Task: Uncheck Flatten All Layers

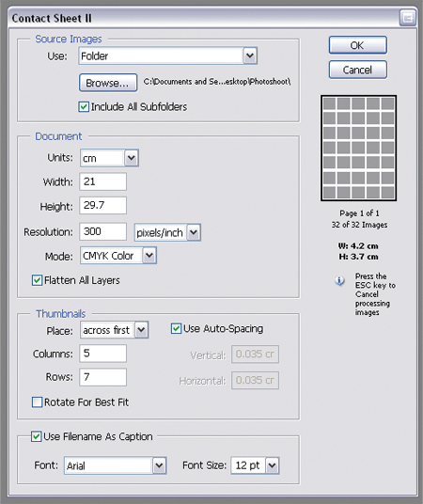Action: [37, 280]
